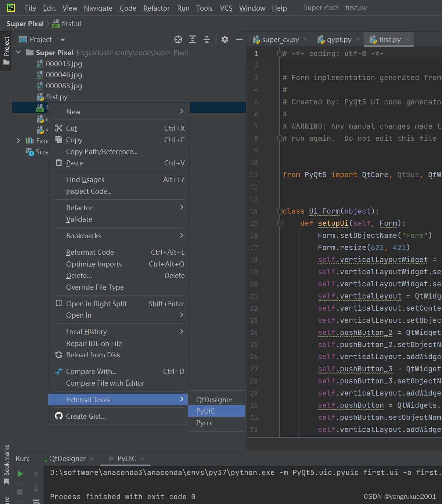Expand the New submenu arrow
The width and height of the screenshot is (442, 504).
pyautogui.click(x=182, y=111)
